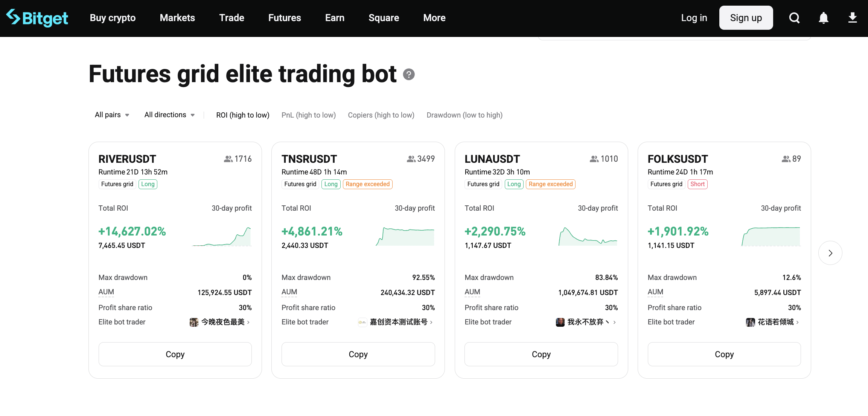Screen dimensions: 868x416
Task: Copy the RIVERUSDT trading bot
Action: tap(175, 354)
